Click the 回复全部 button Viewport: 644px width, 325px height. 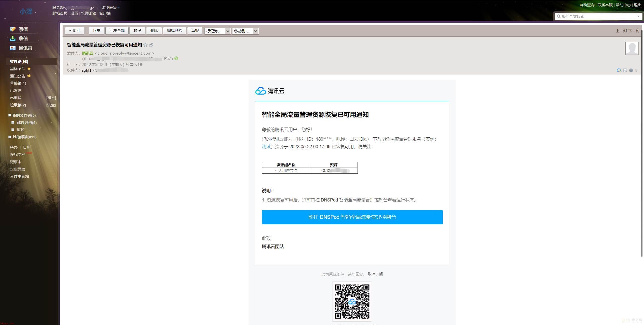(117, 31)
